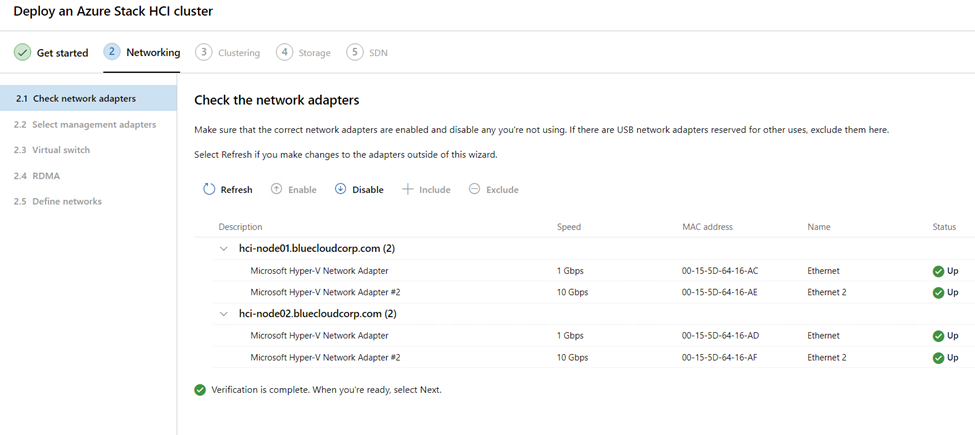Collapse the hci-node01.bluecloudcorp.com group

(224, 249)
